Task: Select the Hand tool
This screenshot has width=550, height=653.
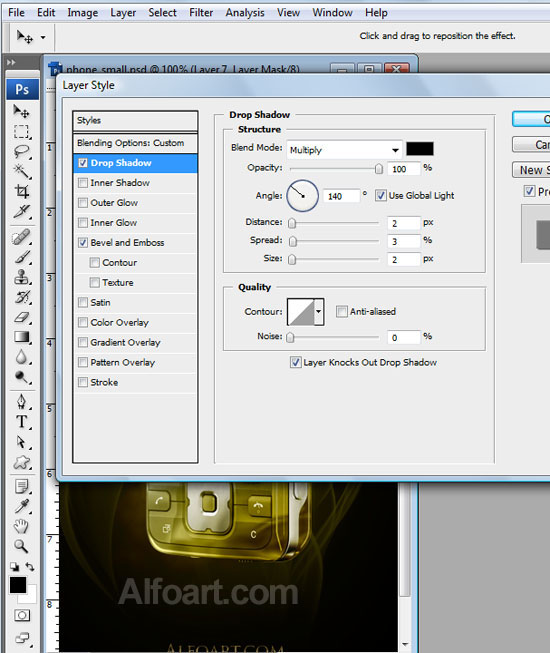Action: (22, 526)
